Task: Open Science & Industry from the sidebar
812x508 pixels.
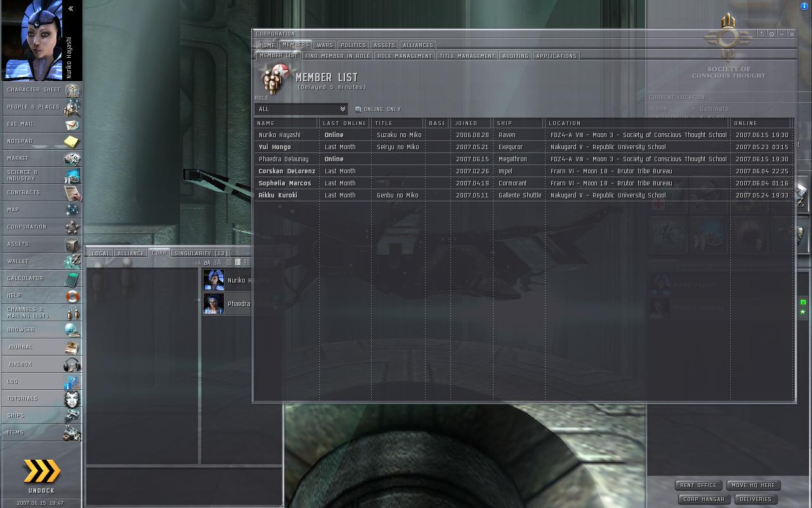Action: click(x=41, y=175)
